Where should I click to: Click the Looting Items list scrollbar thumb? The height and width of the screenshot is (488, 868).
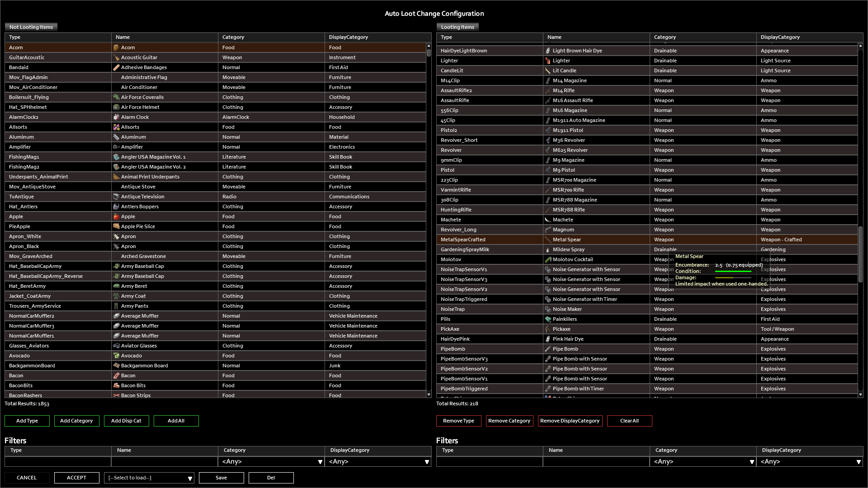point(860,253)
